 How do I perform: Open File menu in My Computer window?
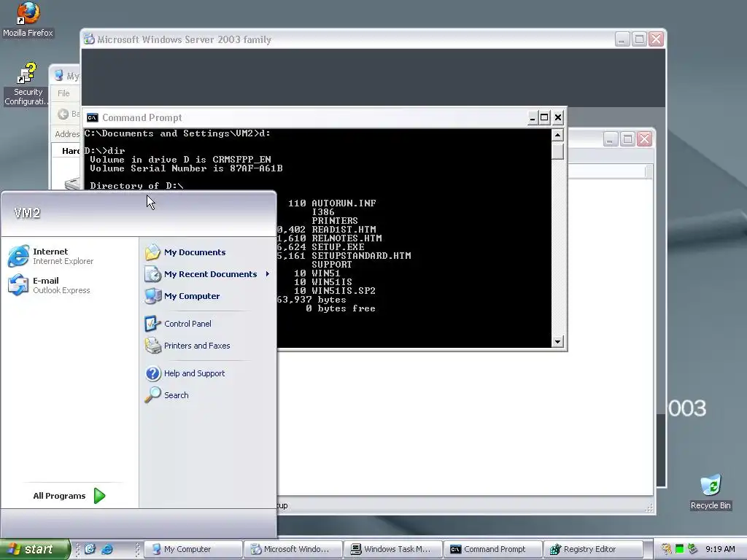(x=63, y=93)
